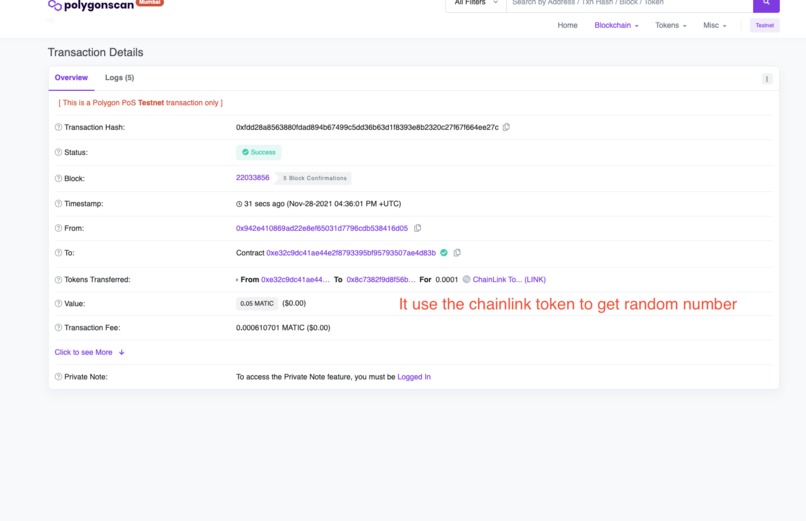Click the Testnet button
806x521 pixels.
pyautogui.click(x=764, y=25)
